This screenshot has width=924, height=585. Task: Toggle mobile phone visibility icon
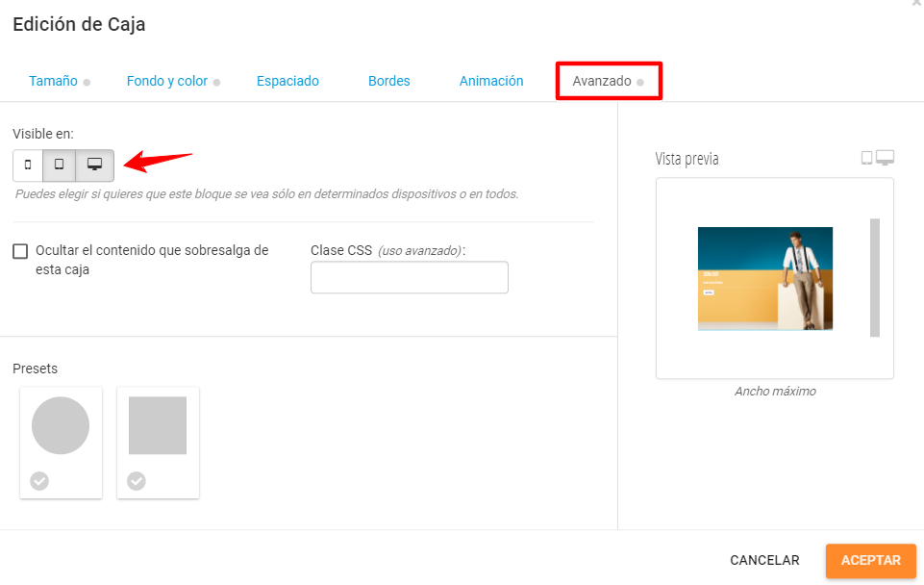coord(28,165)
